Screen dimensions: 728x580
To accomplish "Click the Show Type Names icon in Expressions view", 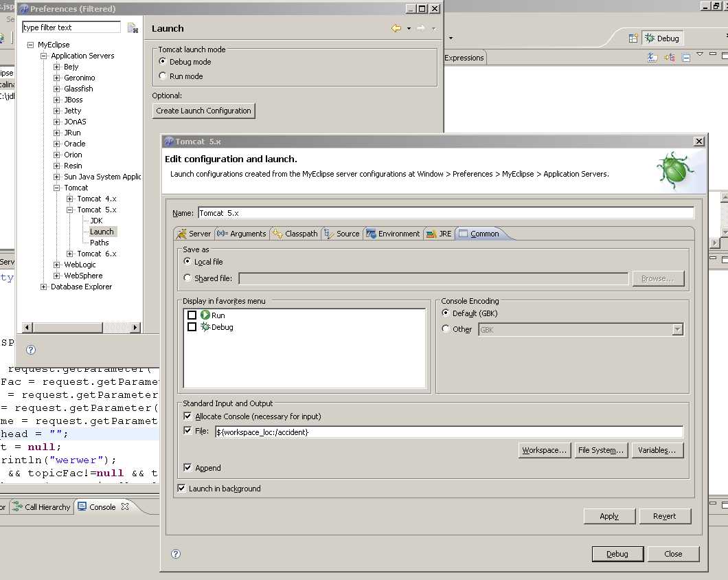I will 652,58.
